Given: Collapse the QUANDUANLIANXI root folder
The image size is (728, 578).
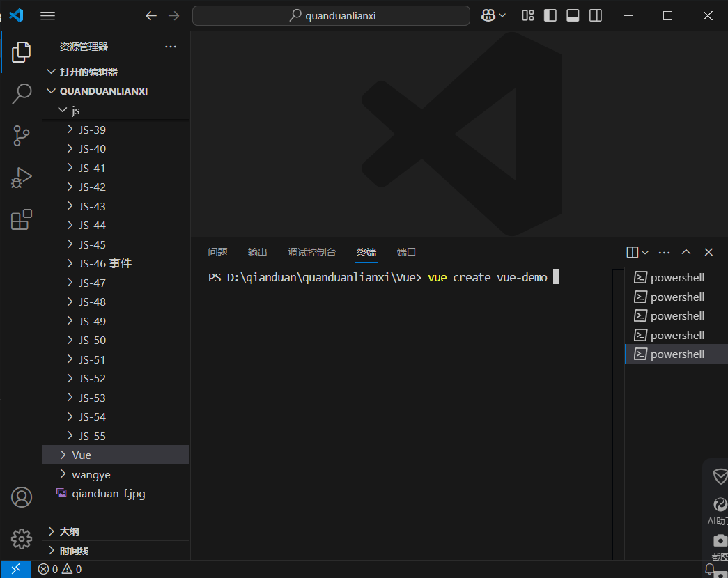Looking at the screenshot, I should point(116,91).
